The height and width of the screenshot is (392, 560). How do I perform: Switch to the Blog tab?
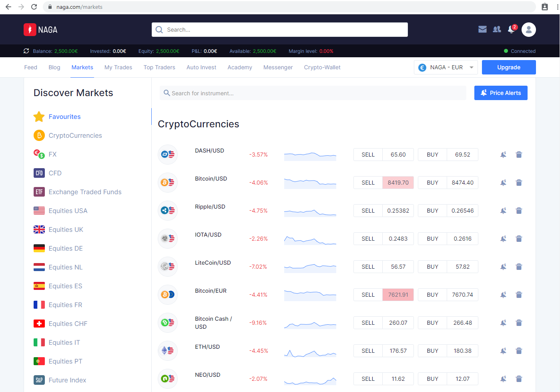(54, 67)
